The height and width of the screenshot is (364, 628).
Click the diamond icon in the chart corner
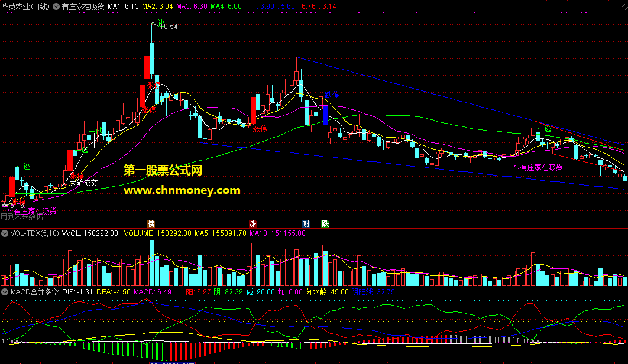(x=625, y=6)
